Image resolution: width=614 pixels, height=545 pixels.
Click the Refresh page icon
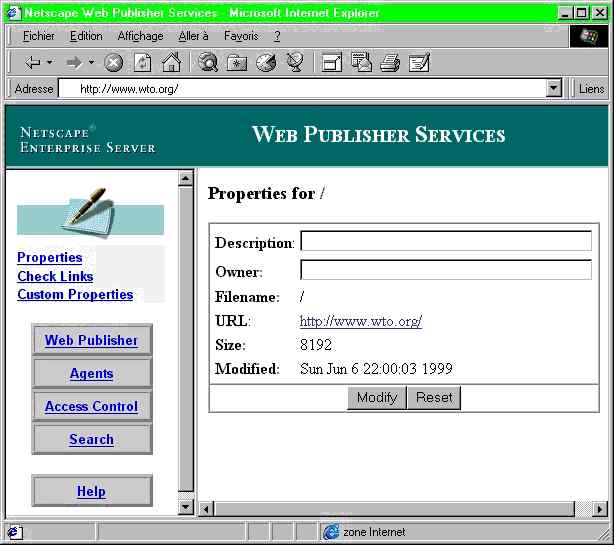click(x=142, y=63)
